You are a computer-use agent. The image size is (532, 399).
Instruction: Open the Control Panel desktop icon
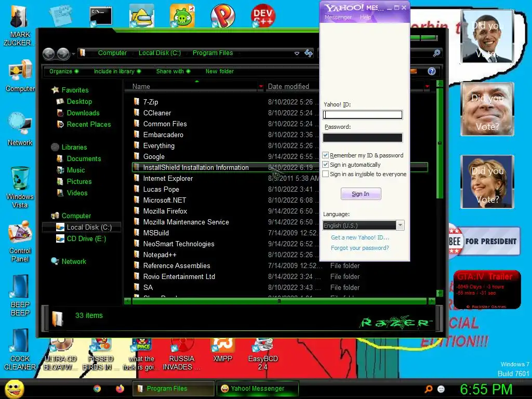tap(20, 241)
